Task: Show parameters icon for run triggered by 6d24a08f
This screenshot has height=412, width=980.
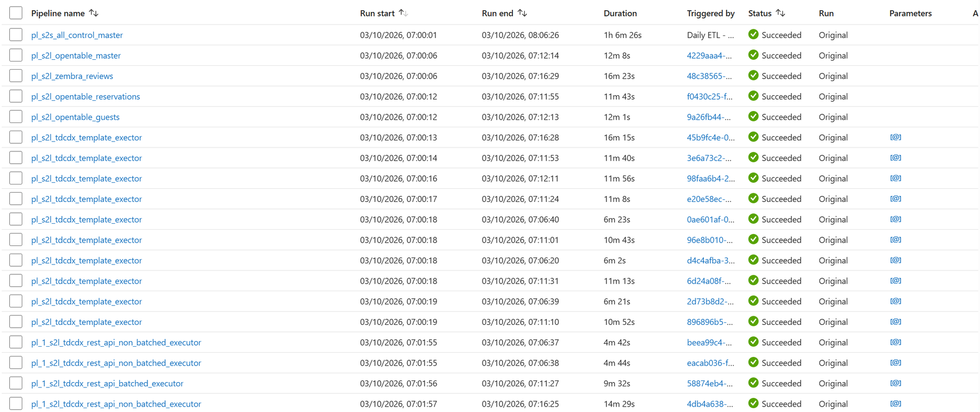Action: 896,281
